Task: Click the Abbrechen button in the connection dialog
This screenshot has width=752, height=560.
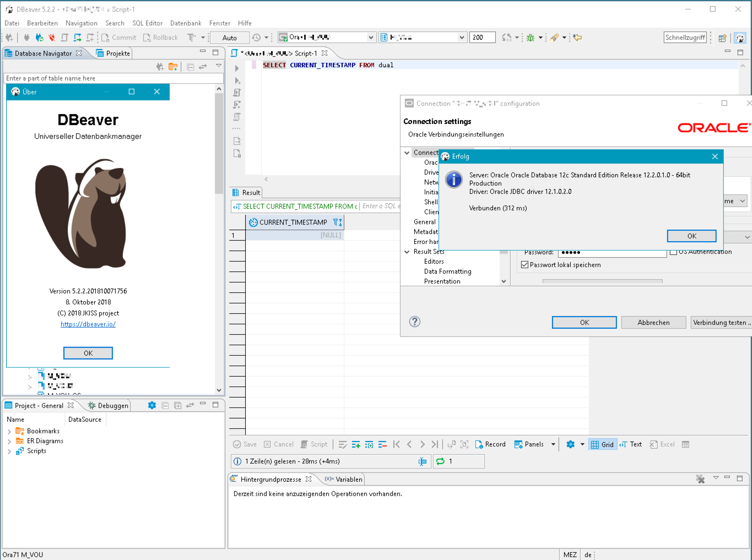Action: (653, 322)
